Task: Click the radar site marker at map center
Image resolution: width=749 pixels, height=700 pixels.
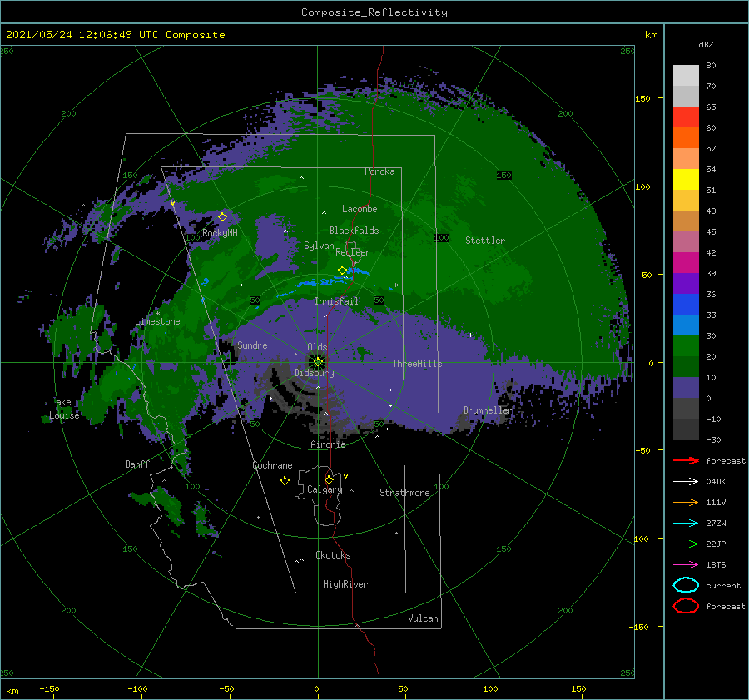Action: click(x=318, y=362)
